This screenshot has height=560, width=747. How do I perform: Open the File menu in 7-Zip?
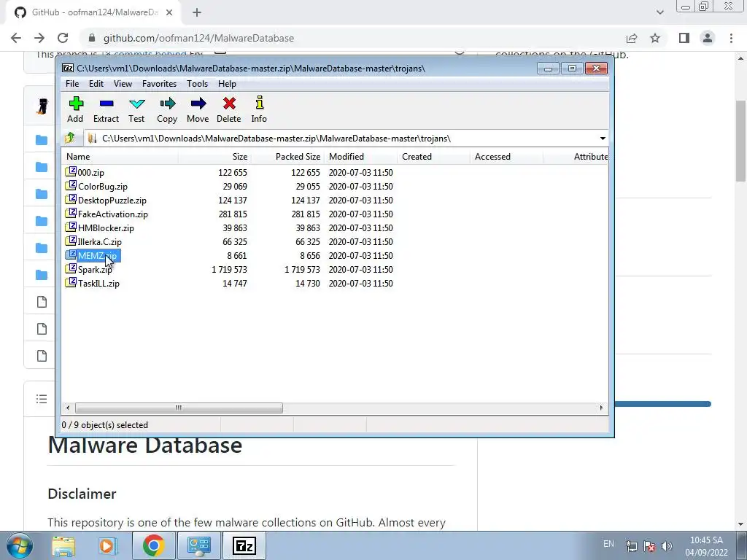pos(72,84)
